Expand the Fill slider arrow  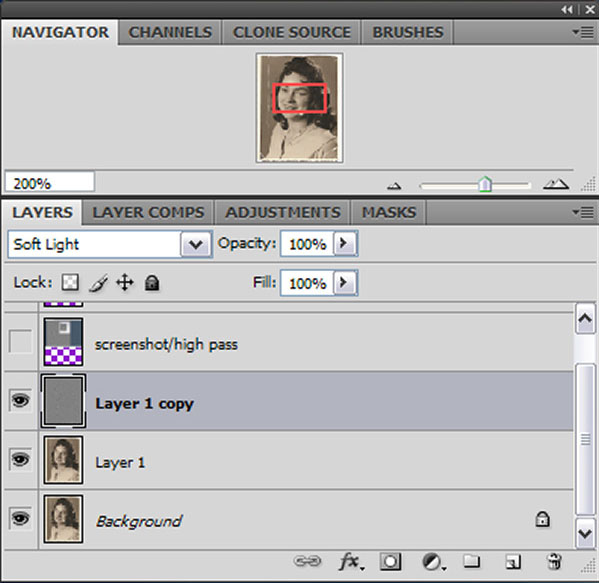pyautogui.click(x=345, y=283)
